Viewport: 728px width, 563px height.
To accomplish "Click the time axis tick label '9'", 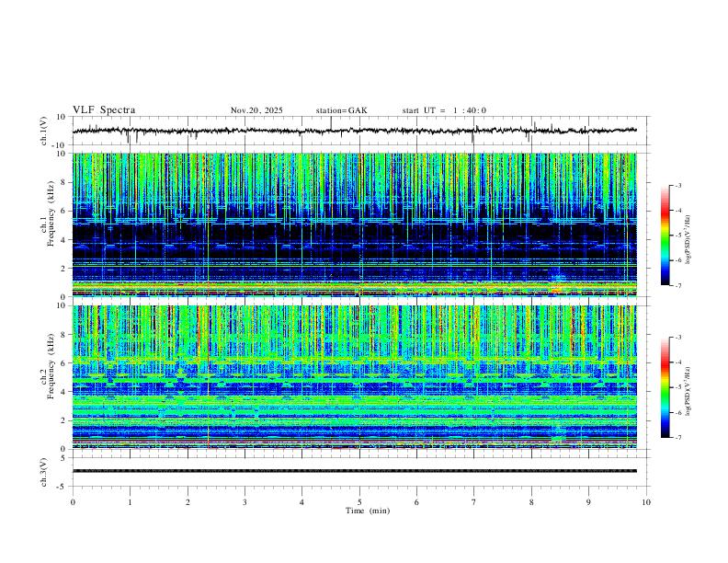I will click(588, 502).
